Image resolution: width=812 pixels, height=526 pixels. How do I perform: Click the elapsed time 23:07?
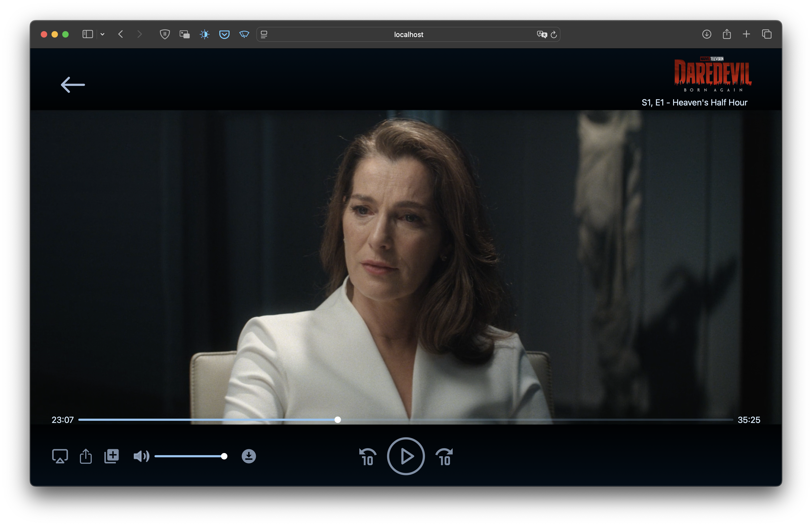(62, 419)
